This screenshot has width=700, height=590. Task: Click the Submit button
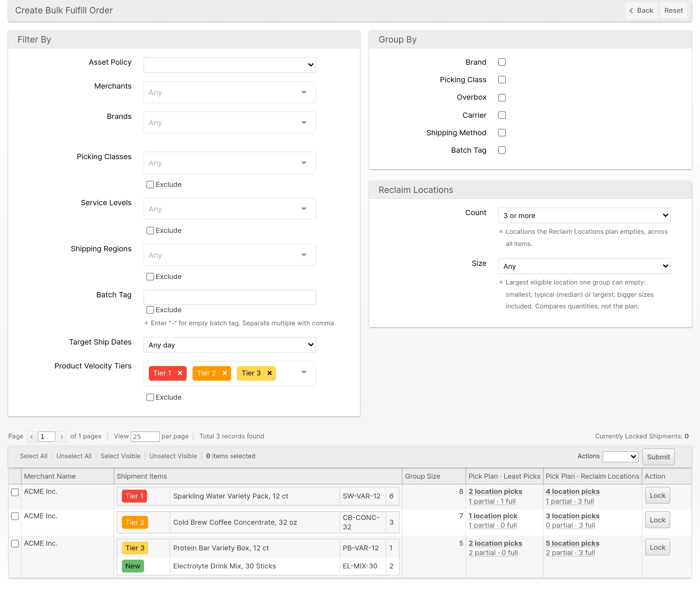[658, 457]
